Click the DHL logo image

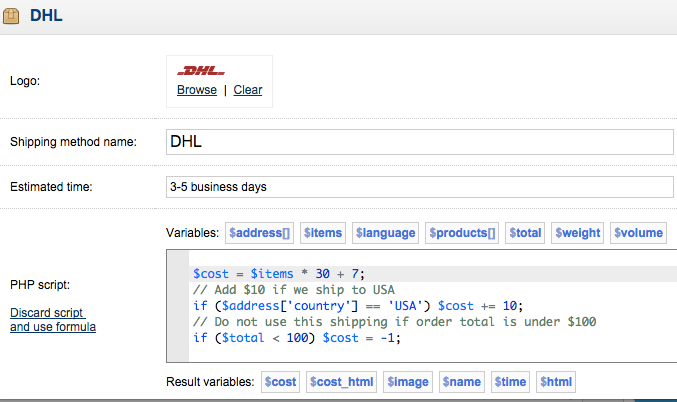pyautogui.click(x=201, y=70)
